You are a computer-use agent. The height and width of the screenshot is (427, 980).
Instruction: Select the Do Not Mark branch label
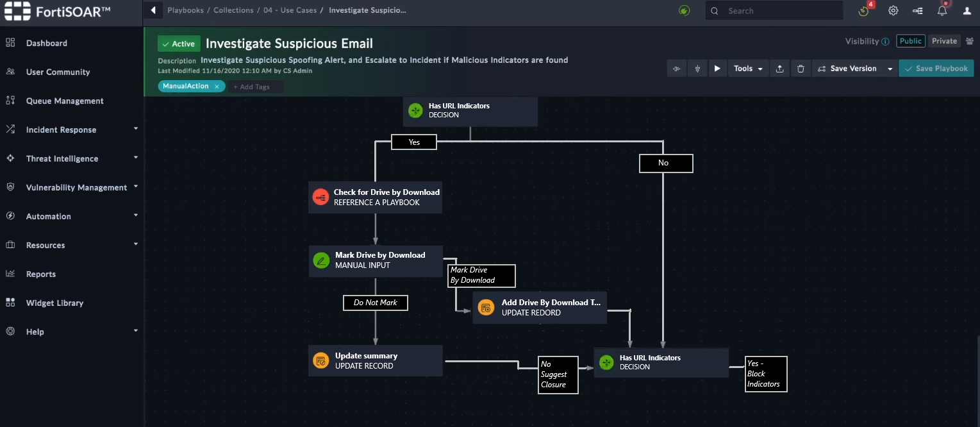[376, 303]
